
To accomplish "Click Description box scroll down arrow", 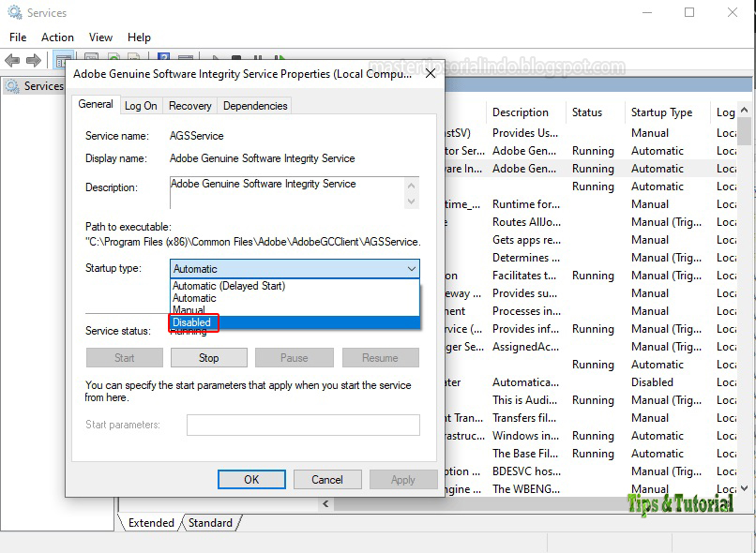I will [411, 201].
